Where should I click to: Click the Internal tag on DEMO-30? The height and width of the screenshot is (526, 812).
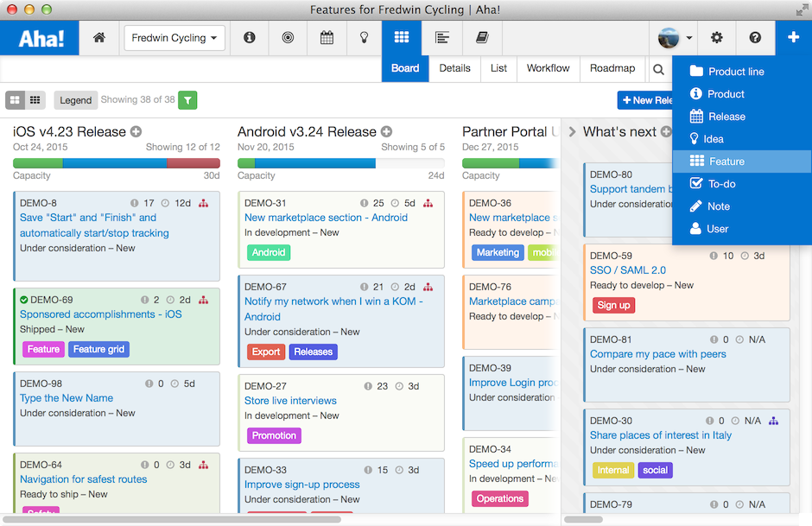(612, 470)
